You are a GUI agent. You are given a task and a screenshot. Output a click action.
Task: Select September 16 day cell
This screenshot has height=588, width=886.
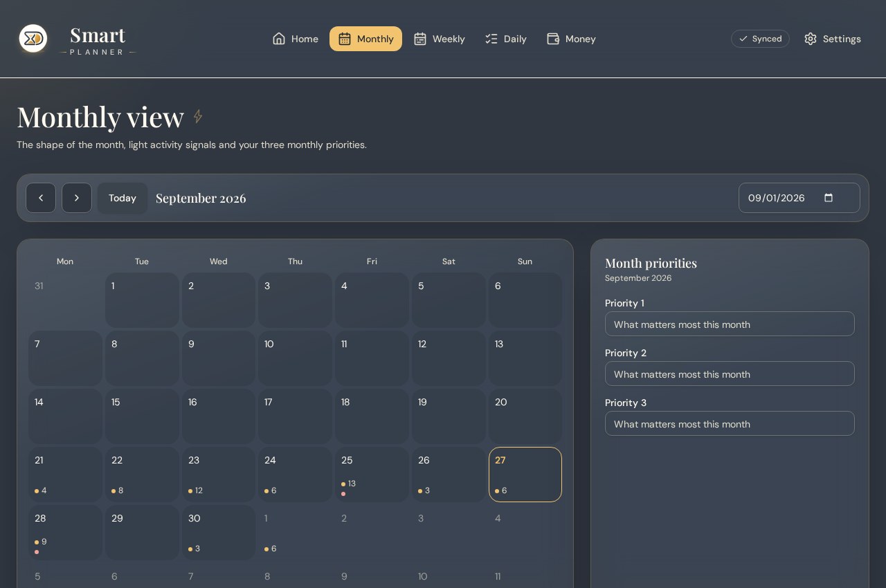tap(219, 416)
